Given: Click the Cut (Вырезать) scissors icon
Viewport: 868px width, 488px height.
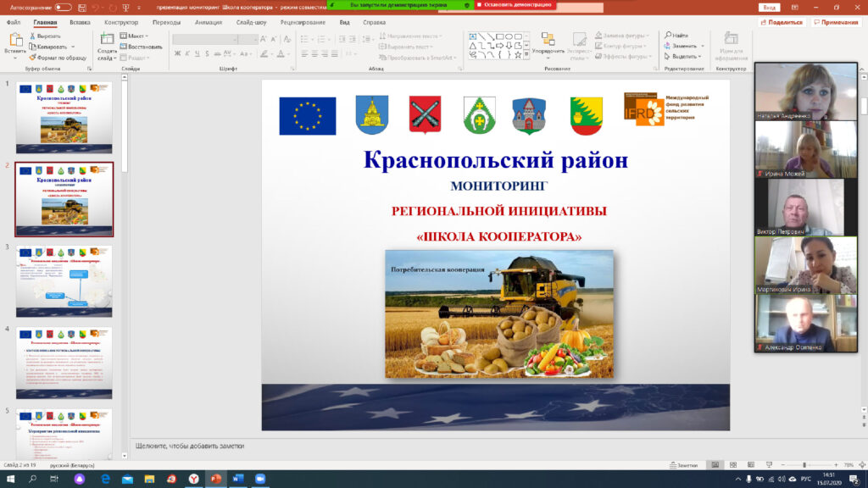Looking at the screenshot, I should [x=33, y=36].
